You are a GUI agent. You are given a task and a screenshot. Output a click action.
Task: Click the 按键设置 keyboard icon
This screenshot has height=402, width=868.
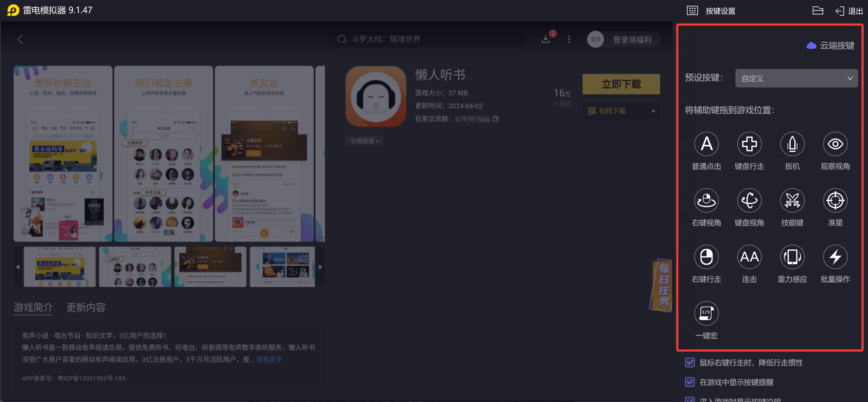pyautogui.click(x=692, y=10)
